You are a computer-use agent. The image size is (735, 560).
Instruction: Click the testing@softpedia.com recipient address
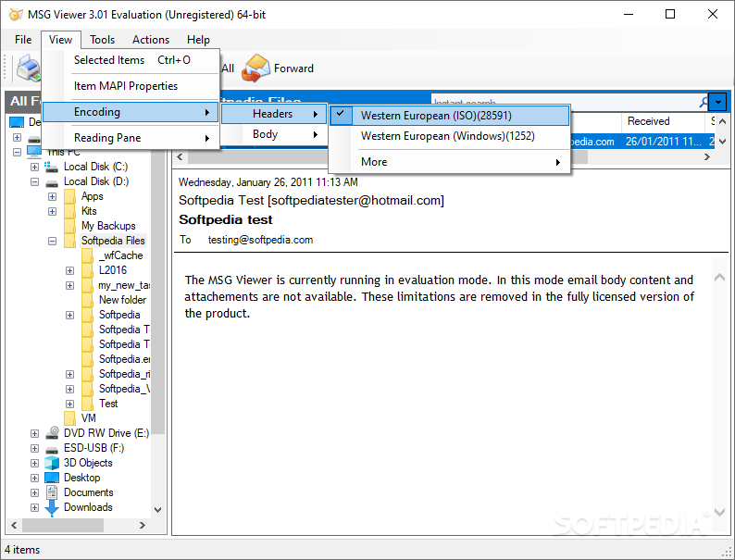(261, 240)
